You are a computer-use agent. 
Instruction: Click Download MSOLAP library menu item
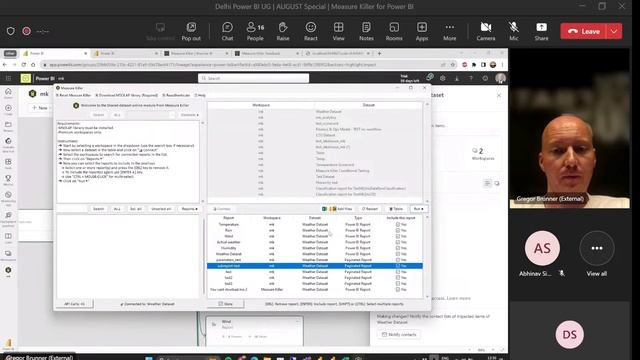[x=127, y=95]
